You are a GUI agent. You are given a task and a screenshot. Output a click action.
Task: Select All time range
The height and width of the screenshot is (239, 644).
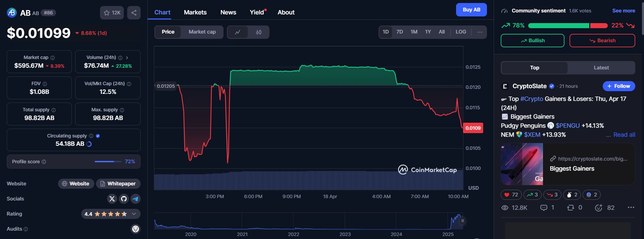(x=442, y=32)
